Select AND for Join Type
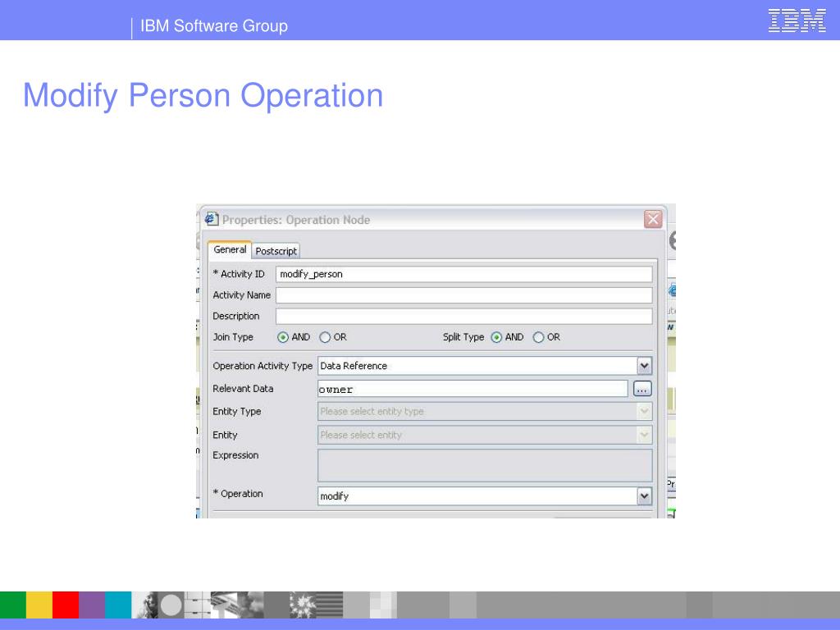840x630 pixels. point(283,337)
